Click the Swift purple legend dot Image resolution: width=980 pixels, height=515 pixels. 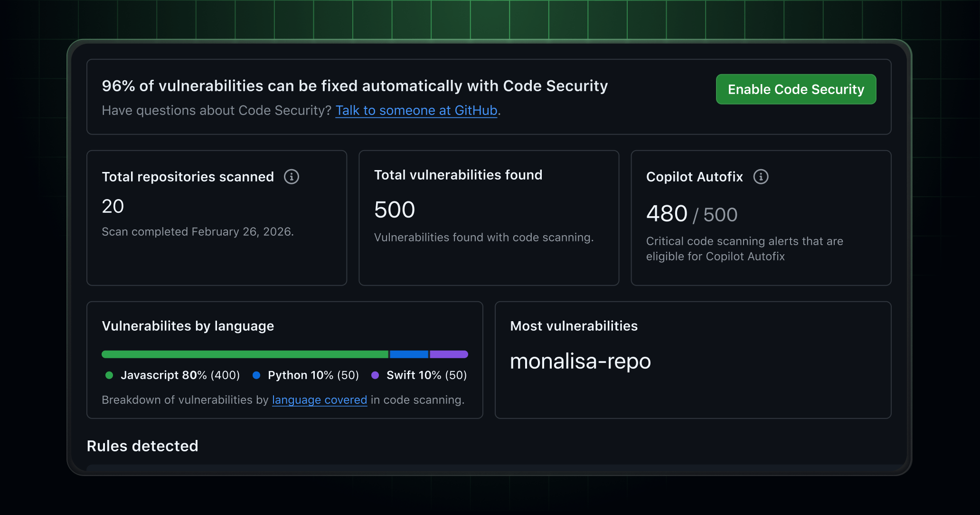click(x=376, y=375)
